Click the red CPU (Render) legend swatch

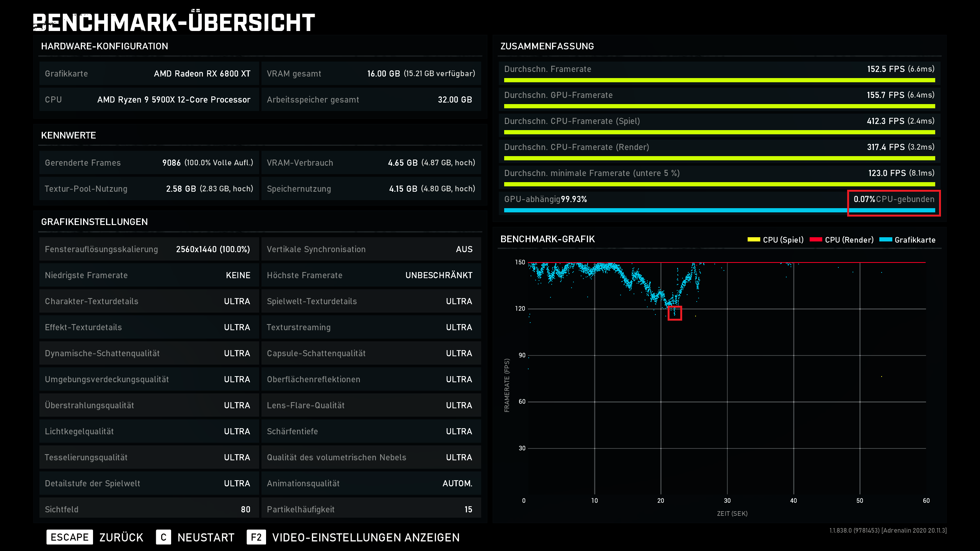pyautogui.click(x=816, y=240)
